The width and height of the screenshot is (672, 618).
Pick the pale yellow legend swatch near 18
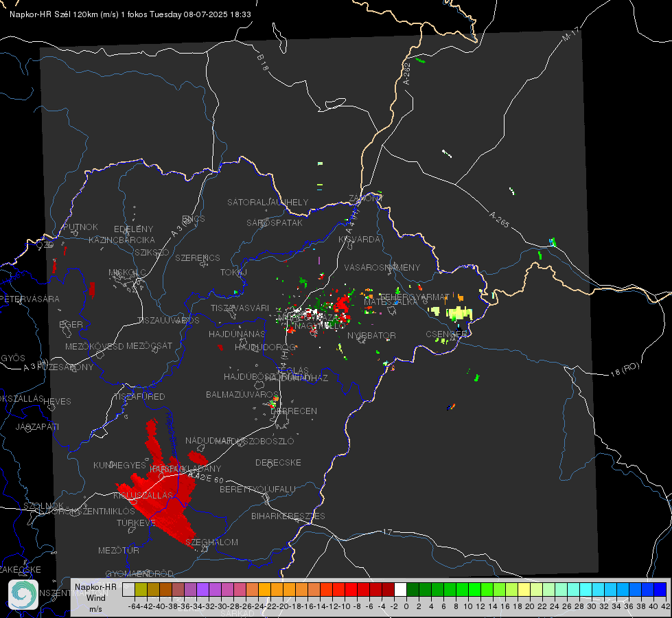point(524,589)
